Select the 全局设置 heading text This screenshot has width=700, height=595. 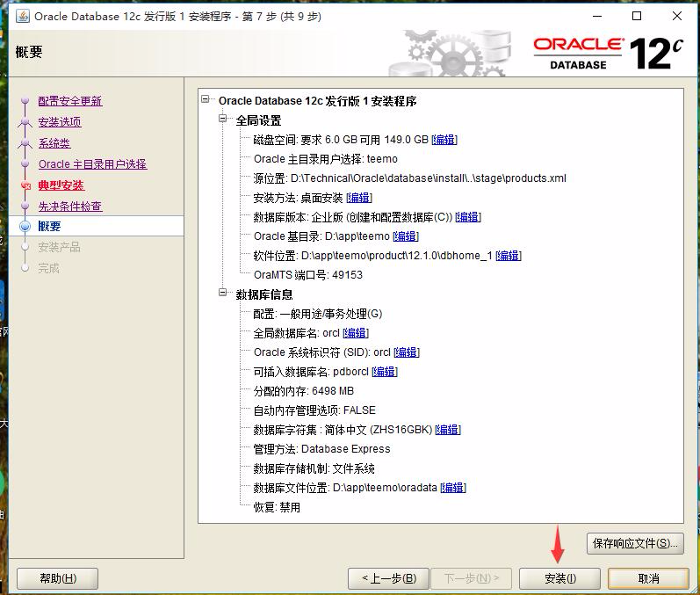[x=258, y=120]
